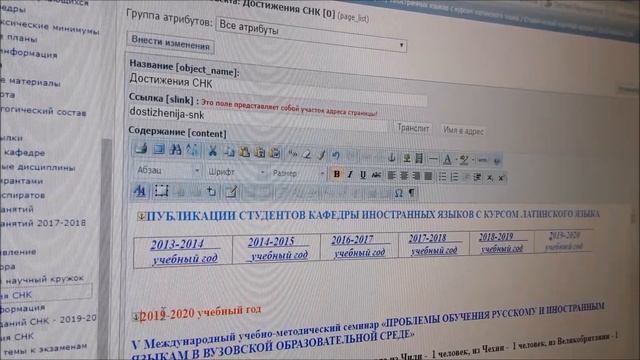Open the 'Размер' size dropdown

(x=298, y=173)
